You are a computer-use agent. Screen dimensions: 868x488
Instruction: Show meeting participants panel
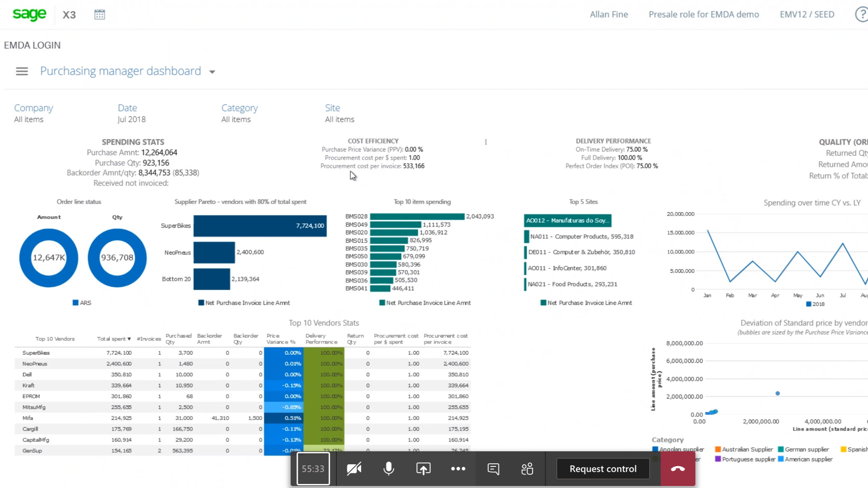click(527, 469)
